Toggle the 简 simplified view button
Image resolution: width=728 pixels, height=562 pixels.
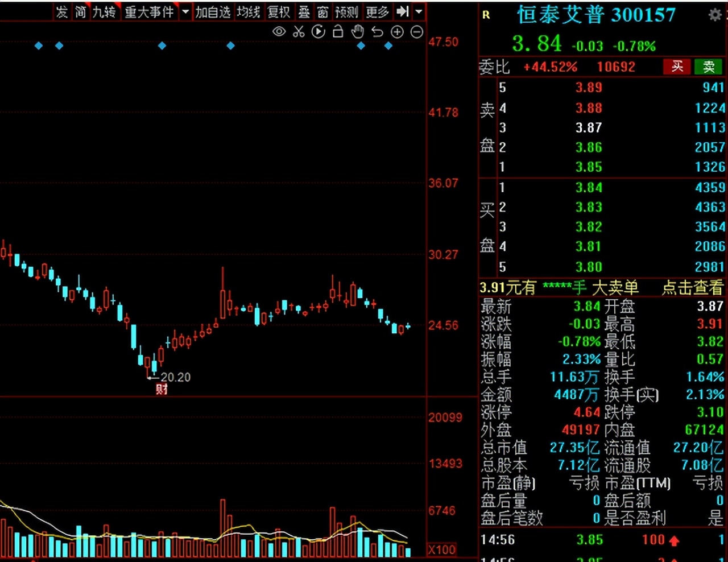(81, 11)
